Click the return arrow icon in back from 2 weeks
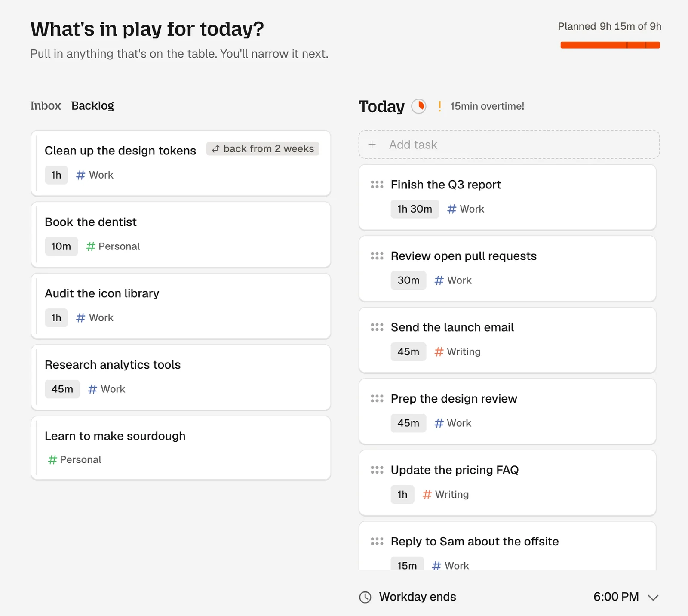The height and width of the screenshot is (616, 688). (216, 149)
